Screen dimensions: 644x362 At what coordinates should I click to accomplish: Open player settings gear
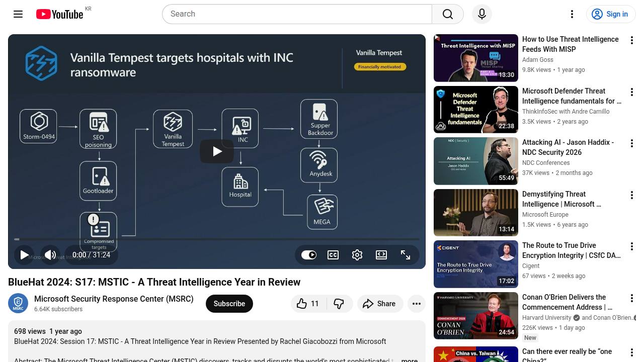click(x=357, y=255)
